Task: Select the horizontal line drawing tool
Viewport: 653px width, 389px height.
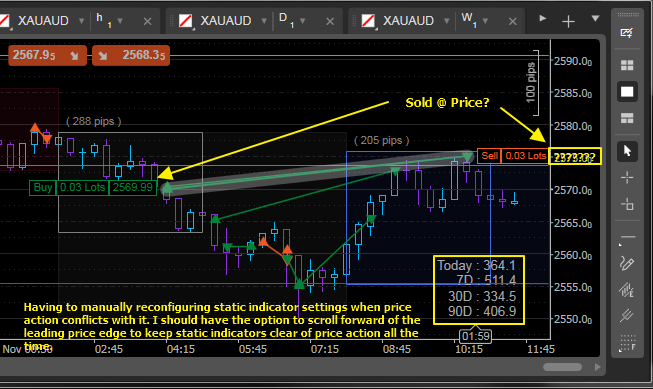Action: click(x=627, y=237)
